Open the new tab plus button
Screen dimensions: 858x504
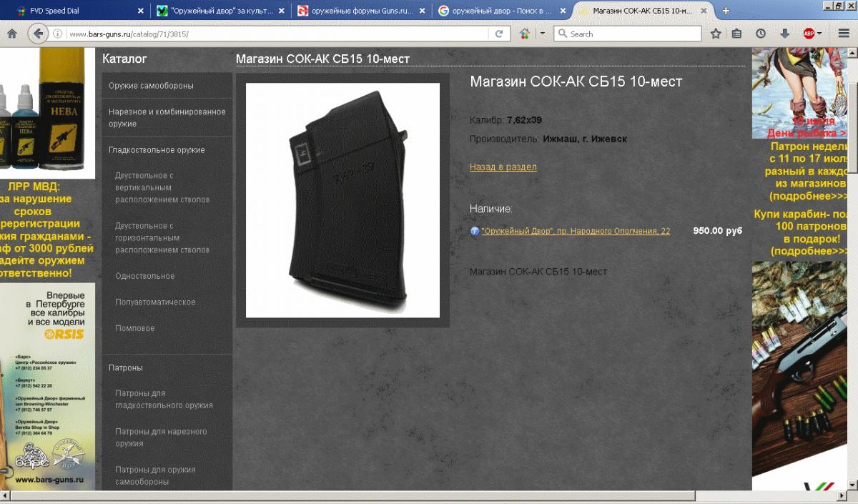(x=726, y=11)
